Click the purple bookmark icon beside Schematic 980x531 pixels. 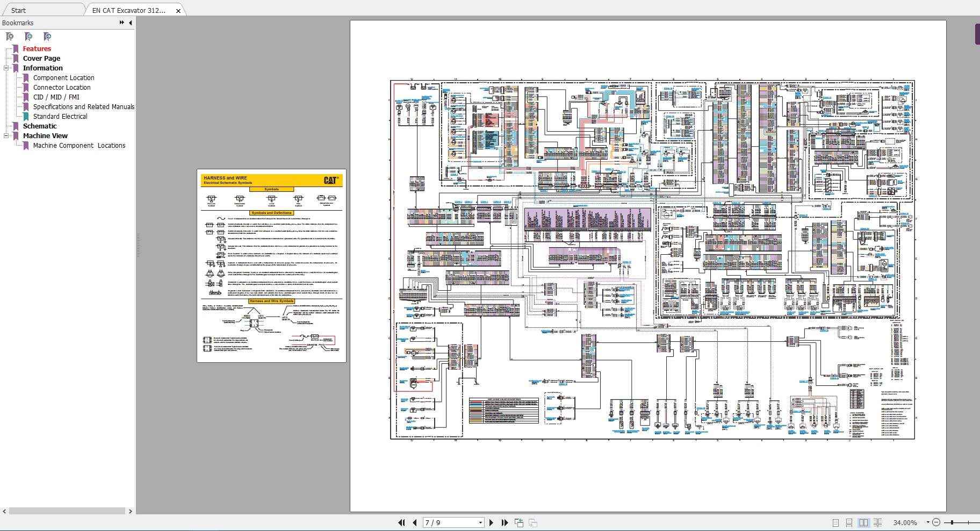(16, 126)
